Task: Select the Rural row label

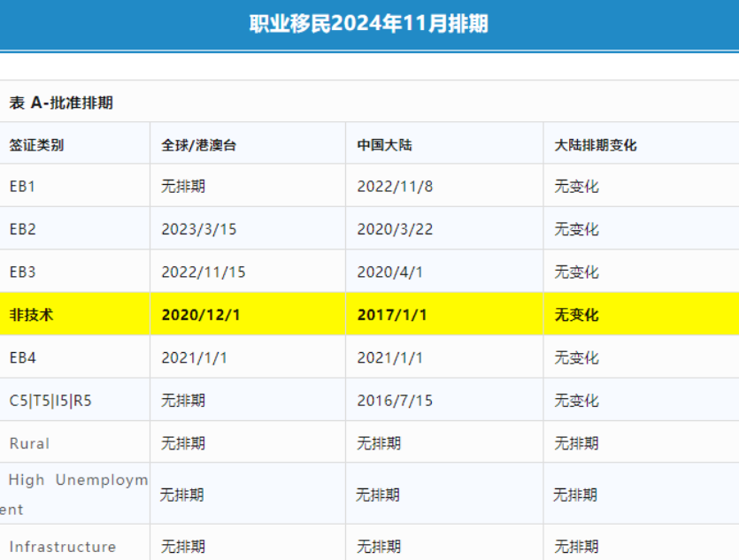Action: click(x=29, y=444)
